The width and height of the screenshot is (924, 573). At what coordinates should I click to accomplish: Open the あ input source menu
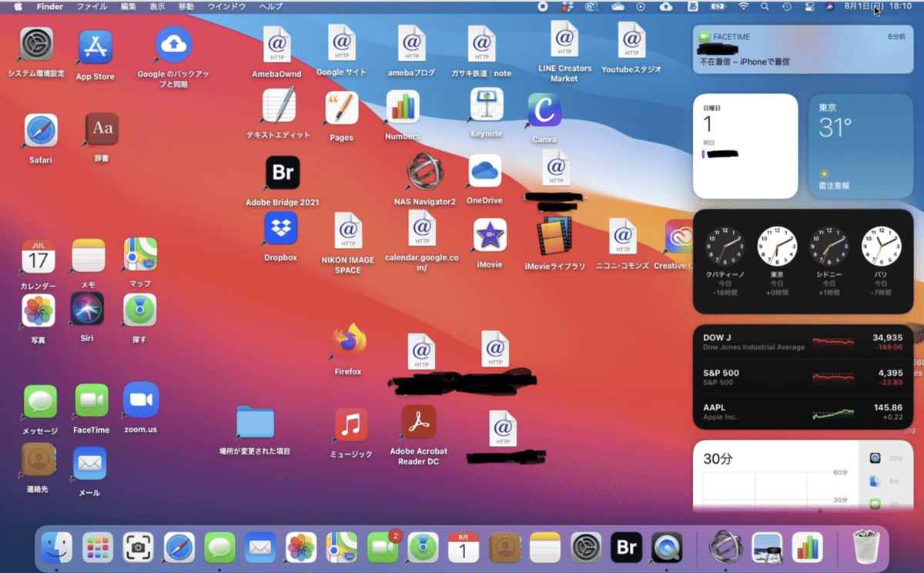coord(694,6)
